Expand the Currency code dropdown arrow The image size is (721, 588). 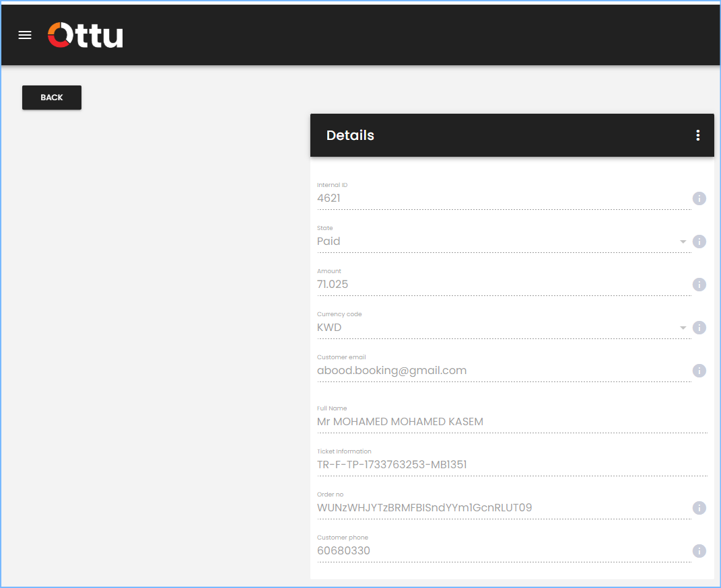tap(683, 328)
